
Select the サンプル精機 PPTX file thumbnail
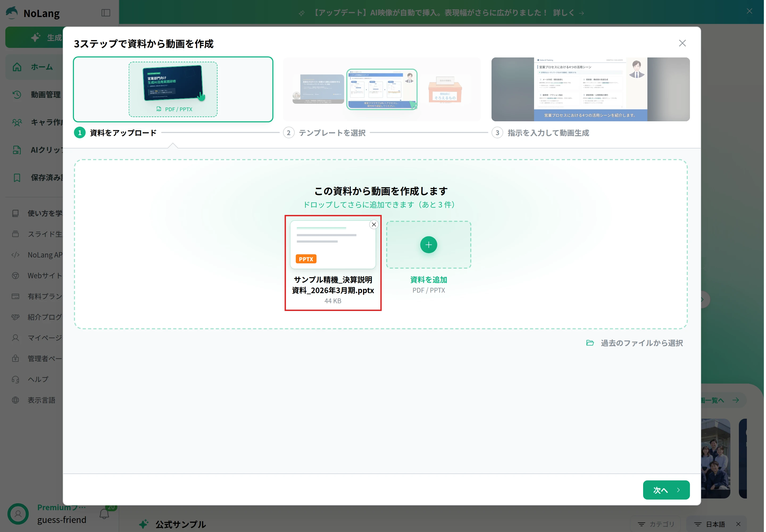333,244
